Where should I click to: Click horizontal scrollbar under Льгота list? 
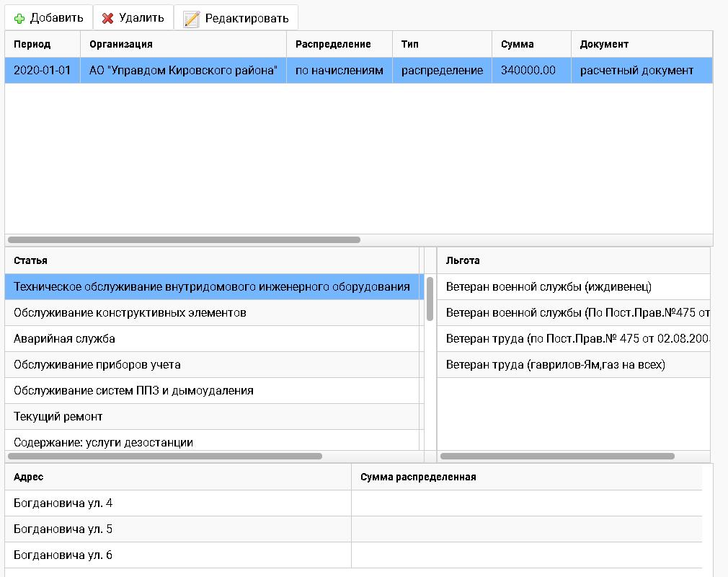(557, 456)
